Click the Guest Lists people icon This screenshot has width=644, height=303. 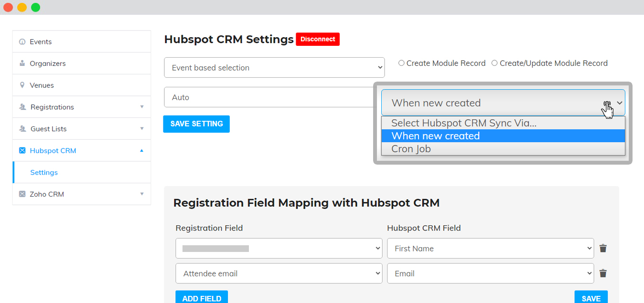coord(22,129)
